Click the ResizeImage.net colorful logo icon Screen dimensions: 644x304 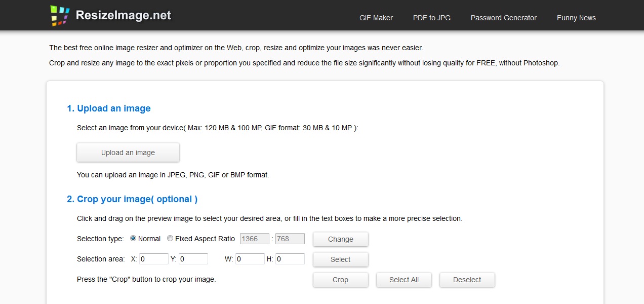click(x=60, y=16)
